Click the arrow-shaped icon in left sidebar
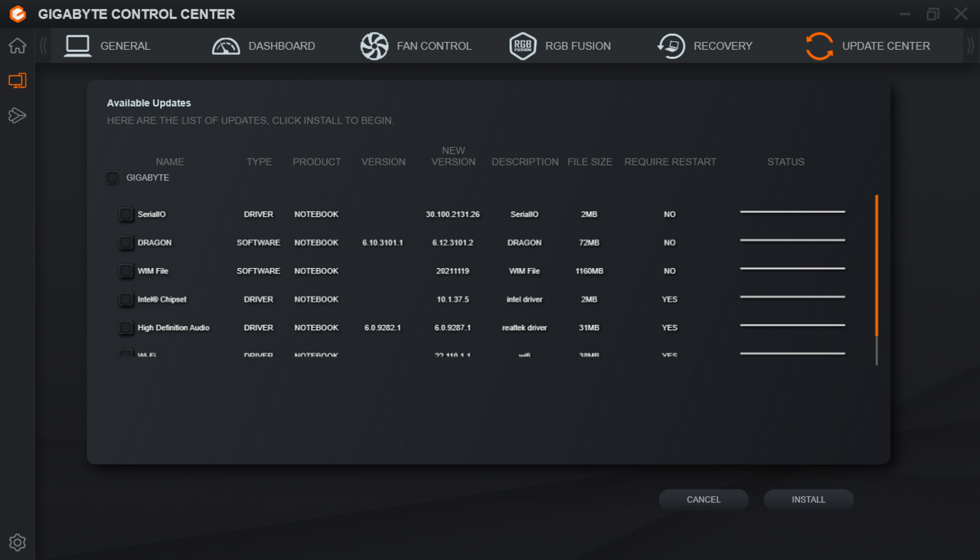The width and height of the screenshot is (980, 560). tap(17, 116)
